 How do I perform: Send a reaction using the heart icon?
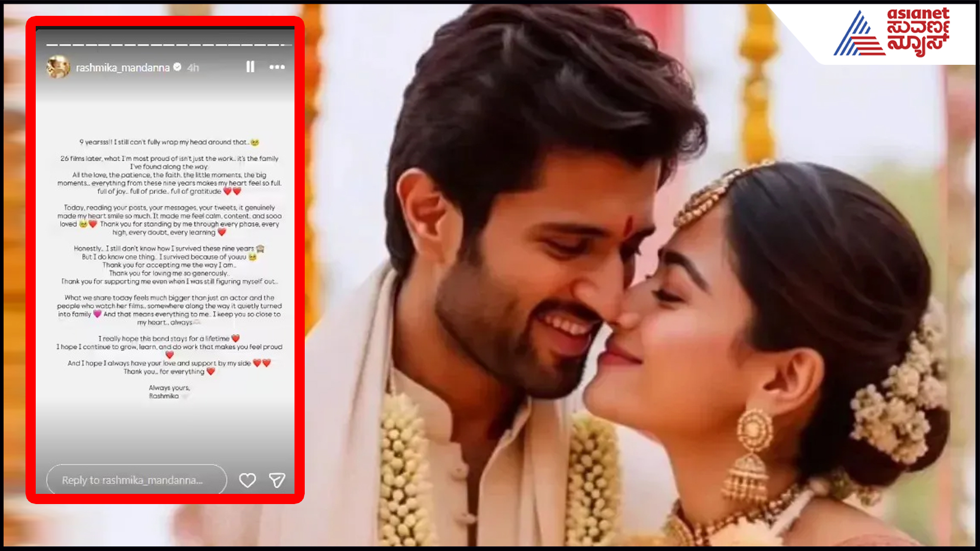pos(248,480)
